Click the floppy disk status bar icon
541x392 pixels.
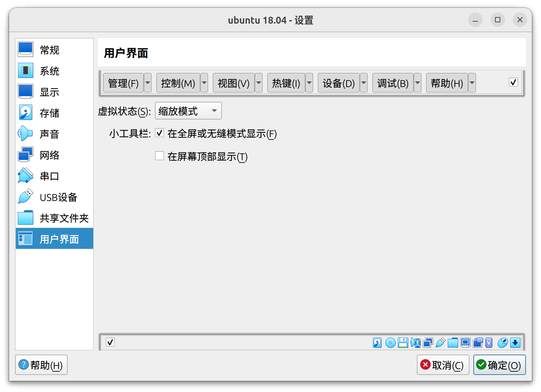tap(402, 343)
